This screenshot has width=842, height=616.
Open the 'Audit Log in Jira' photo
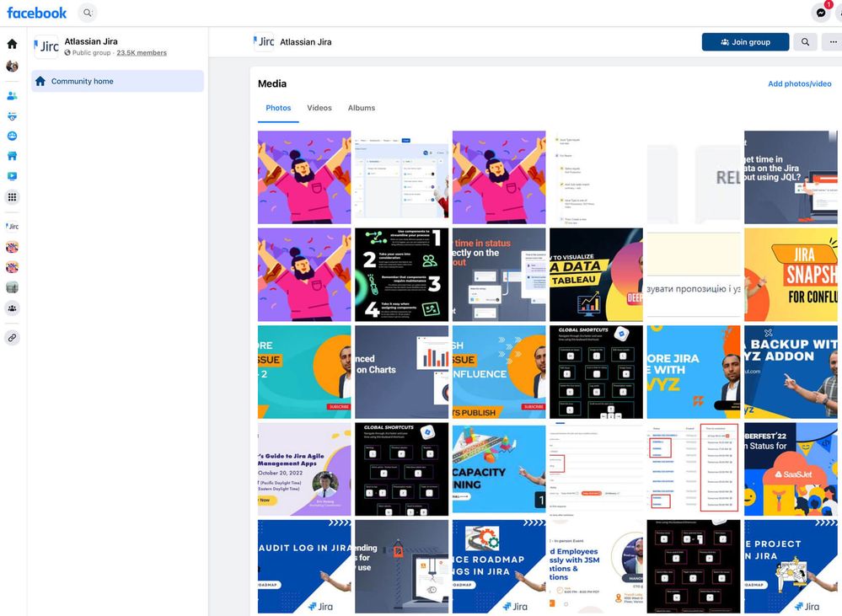[x=304, y=566]
